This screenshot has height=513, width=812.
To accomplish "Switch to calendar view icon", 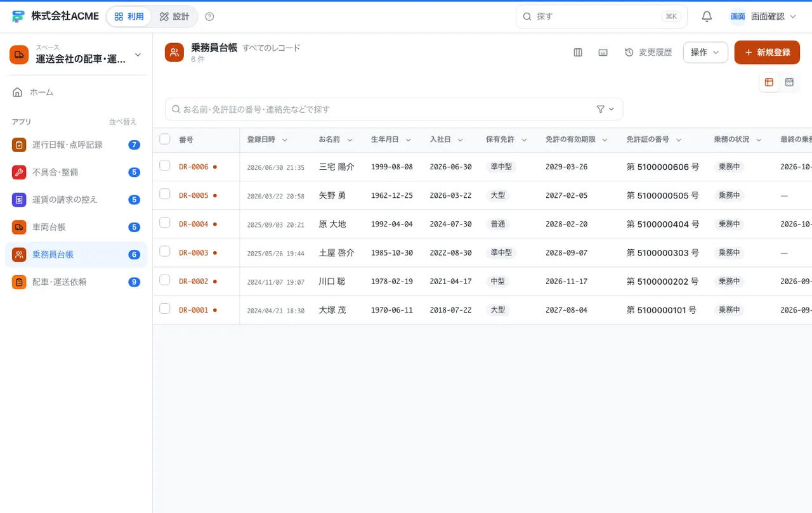I will point(789,82).
